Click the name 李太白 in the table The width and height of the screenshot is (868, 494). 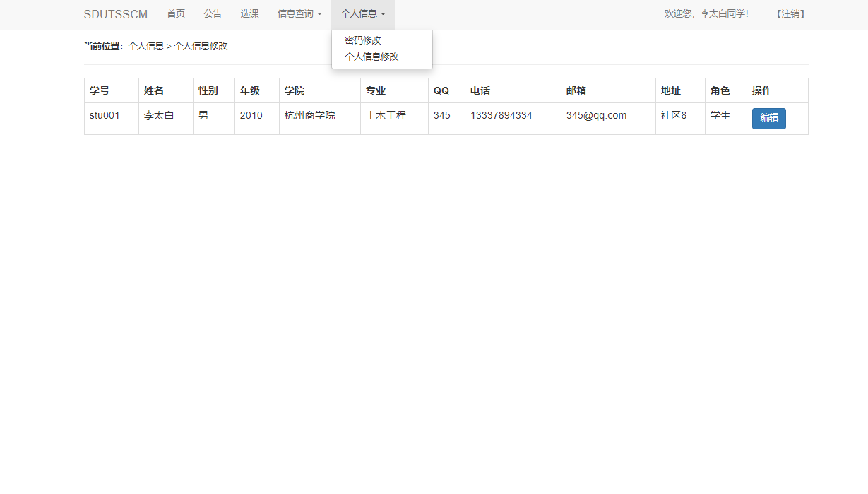[160, 115]
